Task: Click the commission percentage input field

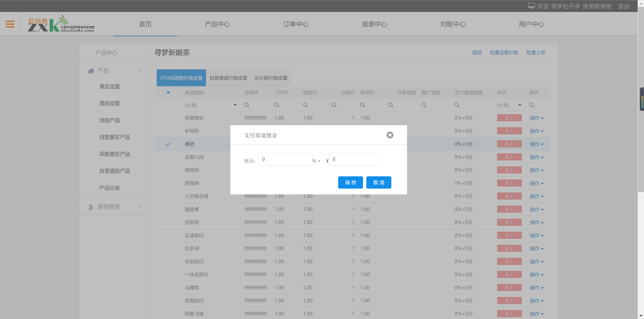Action: pos(285,159)
